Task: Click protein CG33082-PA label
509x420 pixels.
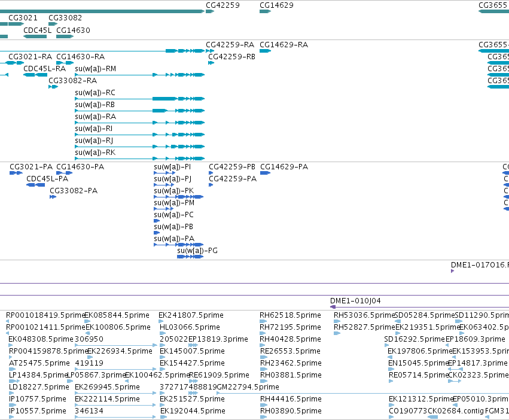Action: tap(74, 191)
